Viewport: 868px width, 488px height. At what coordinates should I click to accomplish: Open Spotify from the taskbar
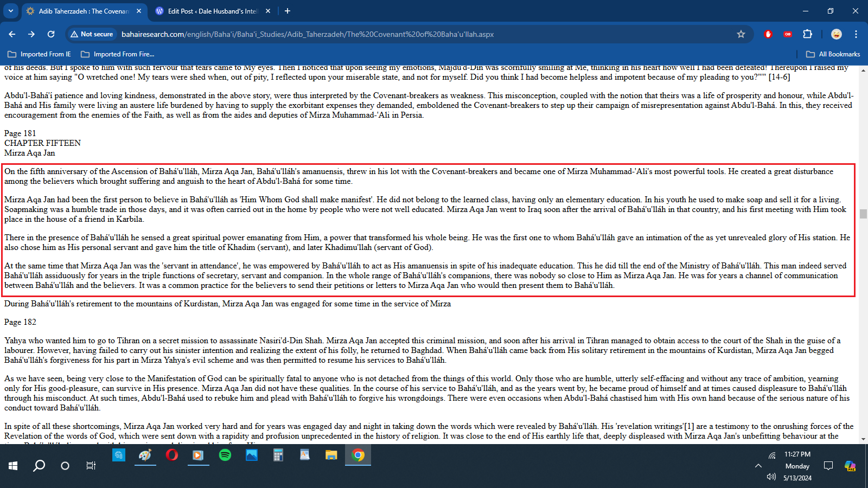coord(225,455)
